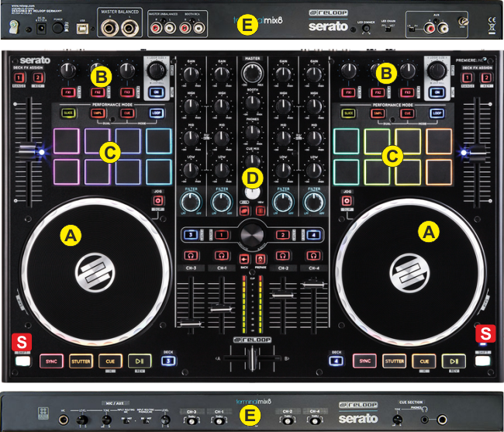Hold the left white SHIFT button
Viewport: 504px width, 432px height.
23,361
